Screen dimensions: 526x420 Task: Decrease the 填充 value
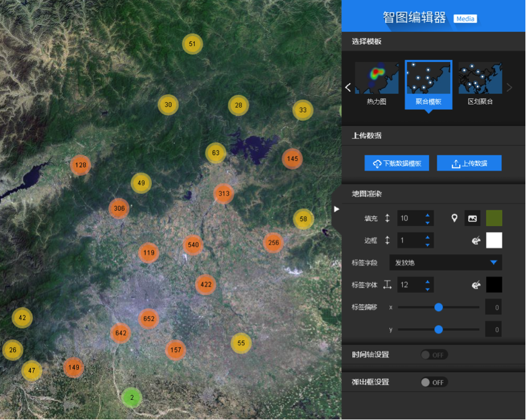click(x=428, y=222)
